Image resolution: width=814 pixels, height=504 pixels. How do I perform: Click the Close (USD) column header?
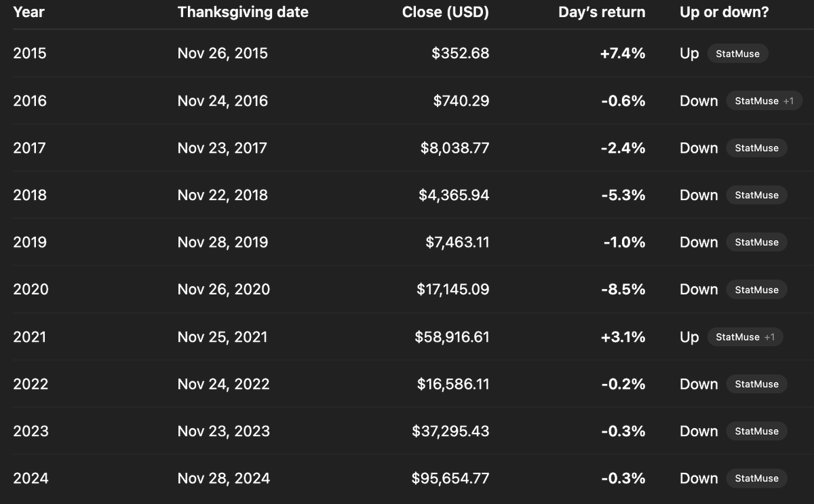[x=445, y=12]
